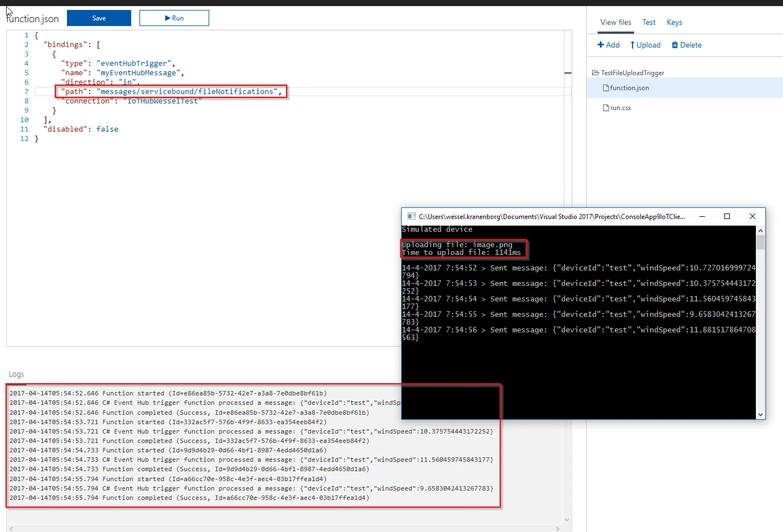Click the play icon on Run button
This screenshot has width=783, height=532.
tap(168, 18)
